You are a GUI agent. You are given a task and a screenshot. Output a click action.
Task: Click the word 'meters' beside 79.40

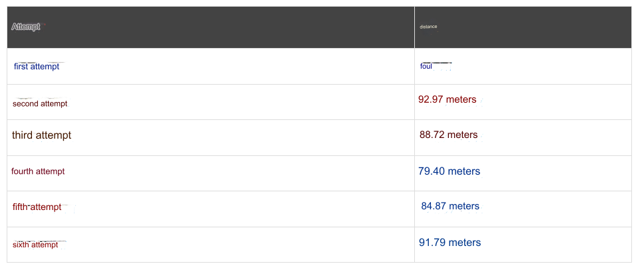tap(464, 171)
